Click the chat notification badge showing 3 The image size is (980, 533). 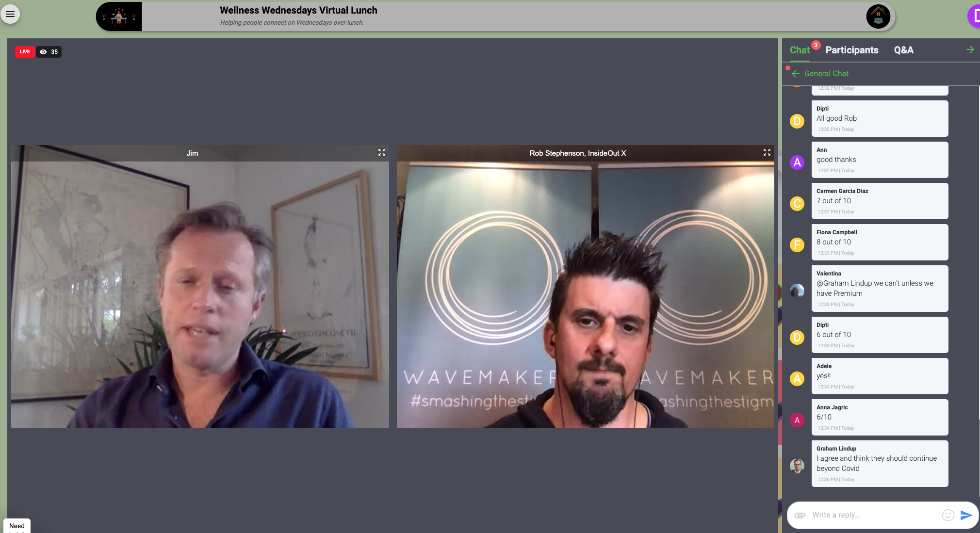point(816,45)
